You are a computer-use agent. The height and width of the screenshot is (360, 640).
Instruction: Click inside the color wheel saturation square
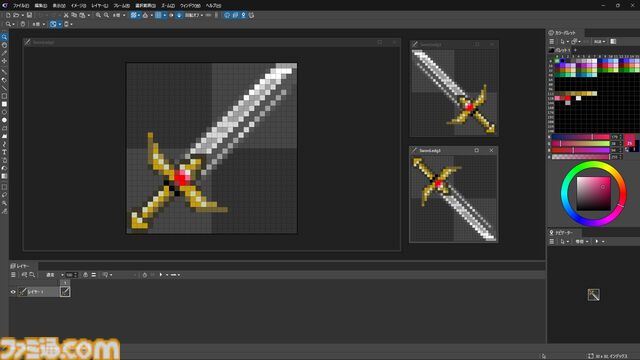point(593,193)
